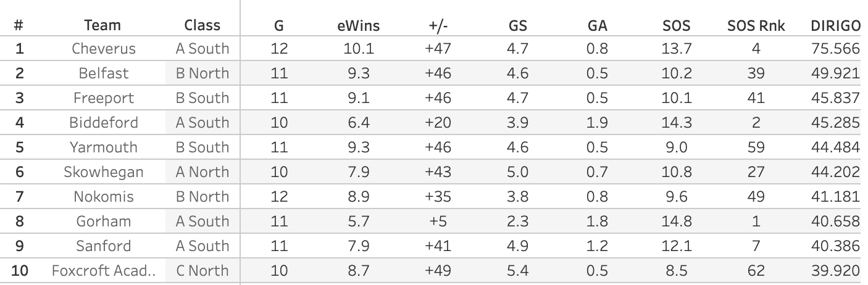Click Cheverus DIRIGO value 75.566
This screenshot has height=285, width=868.
(835, 49)
